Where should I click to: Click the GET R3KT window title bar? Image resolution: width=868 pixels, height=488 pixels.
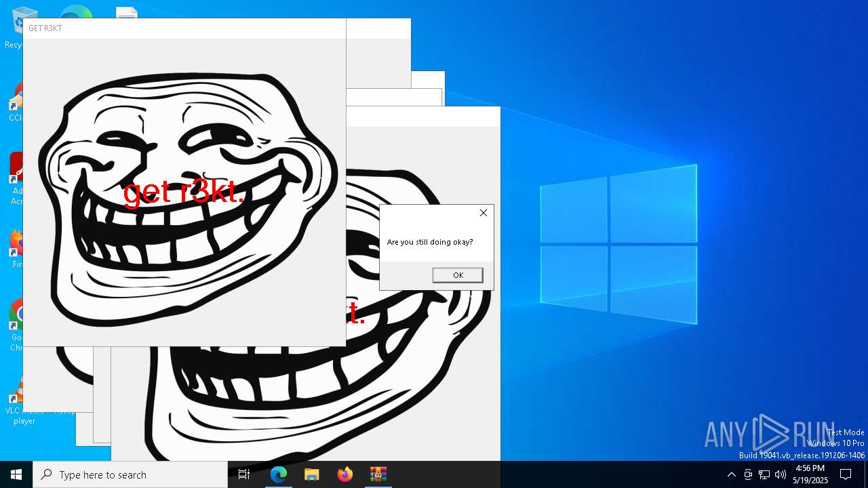[184, 28]
